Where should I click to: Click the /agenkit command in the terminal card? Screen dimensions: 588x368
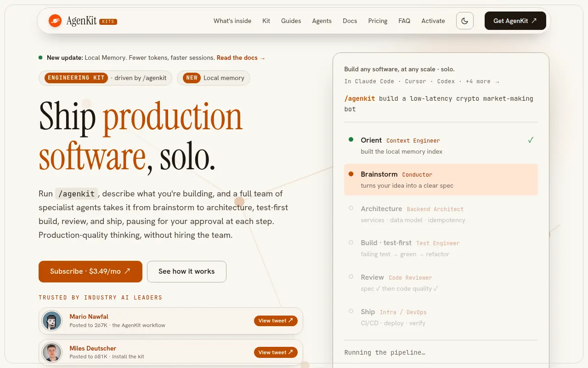(360, 98)
